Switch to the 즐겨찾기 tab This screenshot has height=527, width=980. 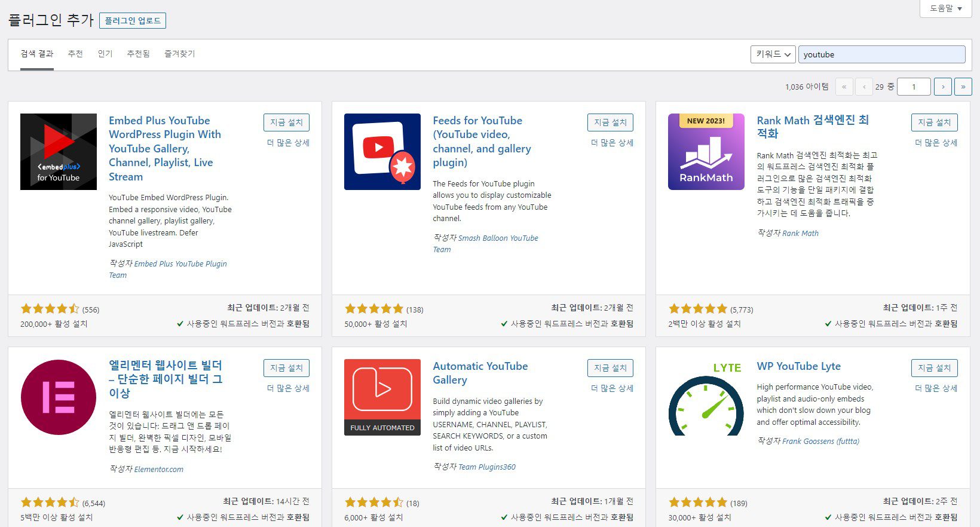coord(180,54)
